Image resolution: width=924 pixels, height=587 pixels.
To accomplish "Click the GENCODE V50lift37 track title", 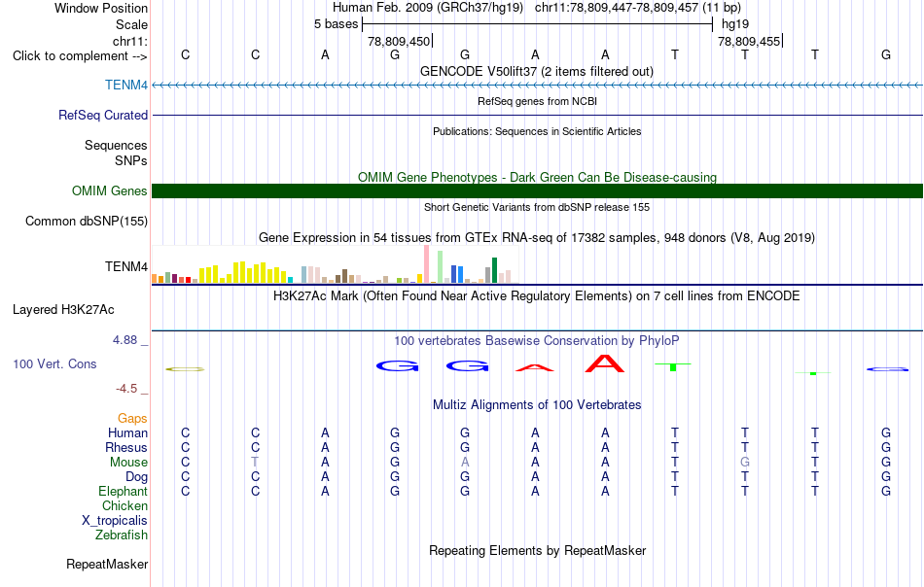I will pyautogui.click(x=536, y=71).
